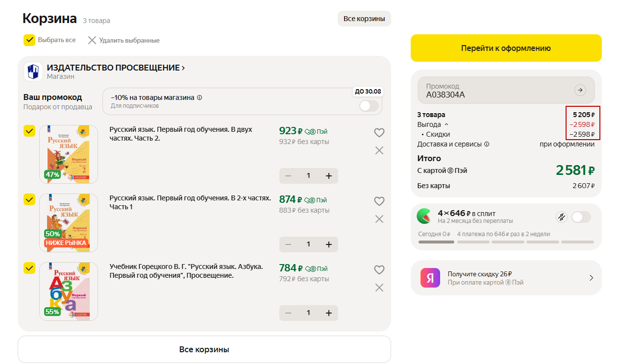Uncheck the Выбрать все checkbox
This screenshot has width=619, height=364.
tap(29, 40)
